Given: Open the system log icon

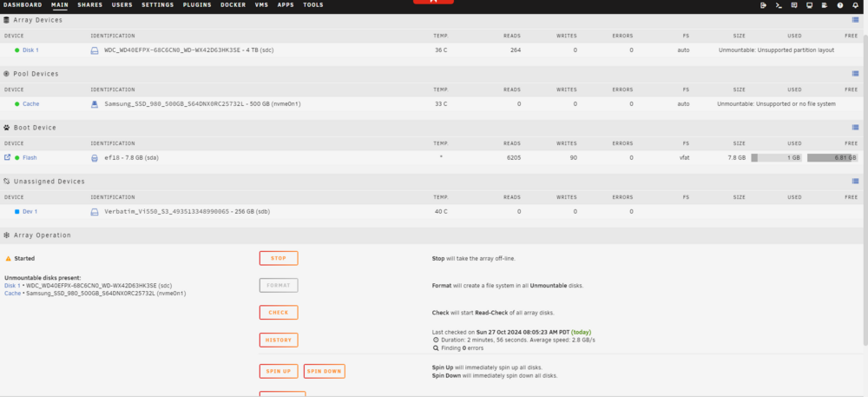Looking at the screenshot, I should click(825, 5).
